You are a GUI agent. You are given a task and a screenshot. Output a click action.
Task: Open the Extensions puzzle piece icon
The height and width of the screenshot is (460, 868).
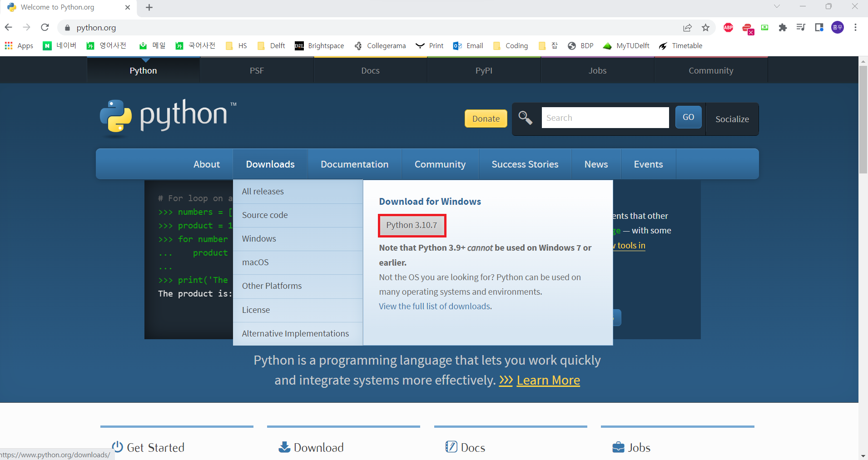point(783,28)
